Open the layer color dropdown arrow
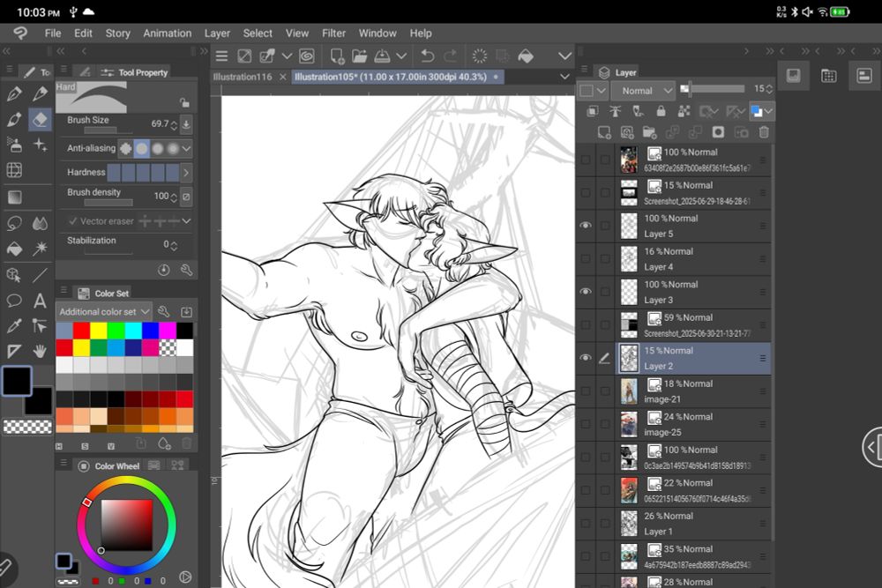 point(768,111)
